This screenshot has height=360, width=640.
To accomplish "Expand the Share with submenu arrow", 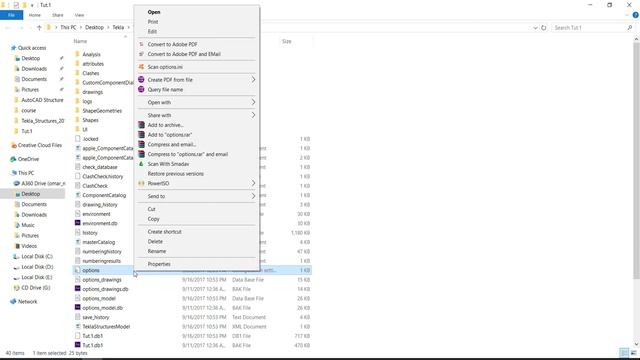I will tap(253, 115).
